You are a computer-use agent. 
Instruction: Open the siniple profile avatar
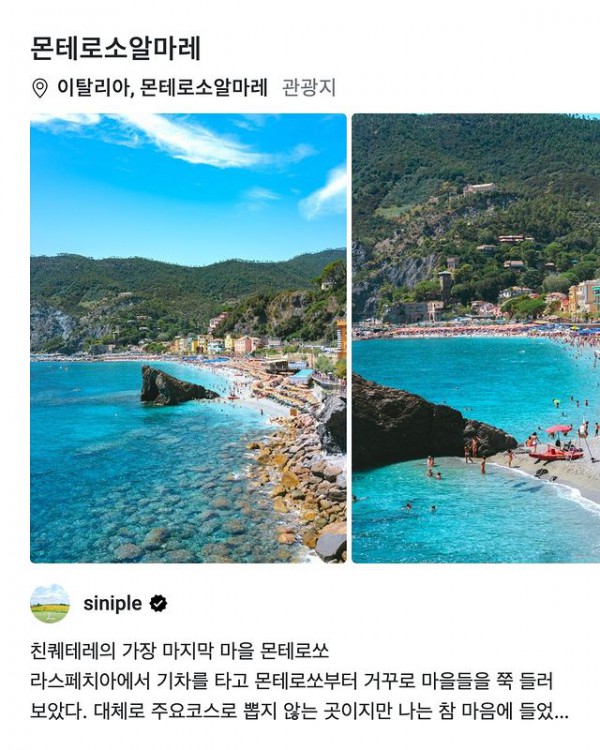50,604
